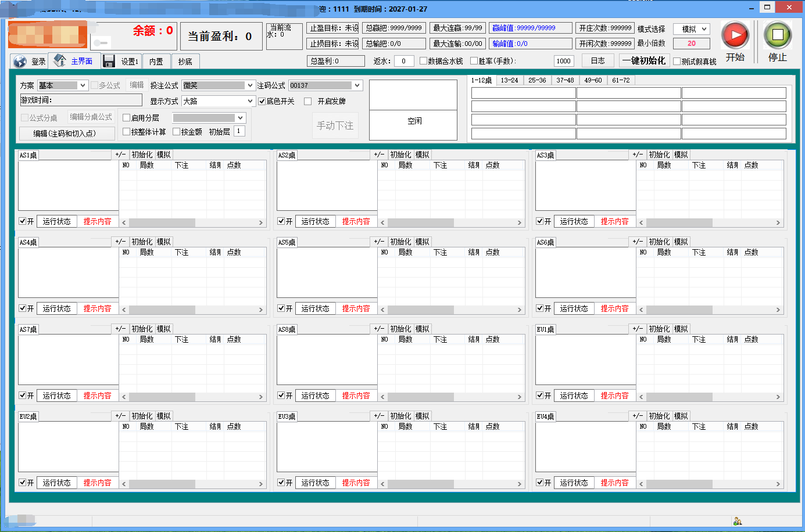Click the 返水 input field
Screen dimensions: 805x532
(x=403, y=61)
